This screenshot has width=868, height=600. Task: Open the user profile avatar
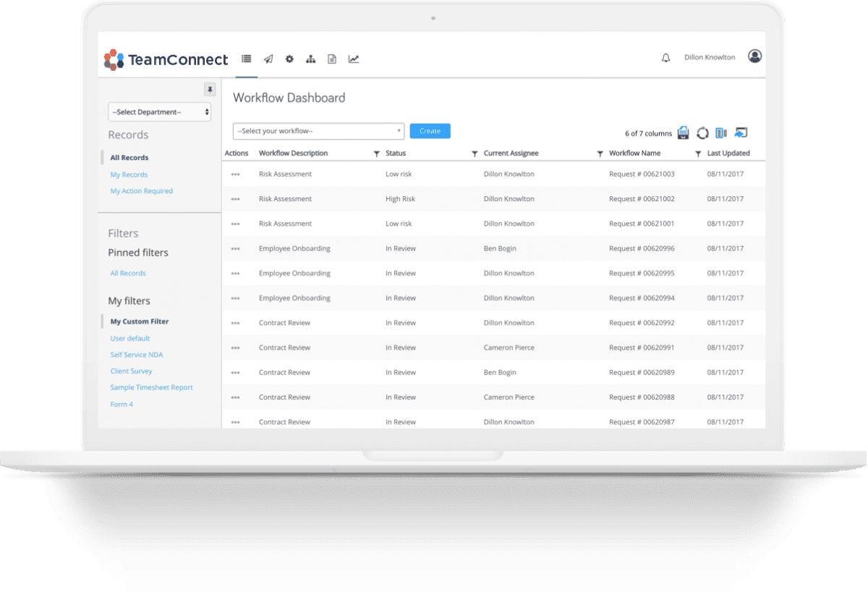click(x=754, y=56)
